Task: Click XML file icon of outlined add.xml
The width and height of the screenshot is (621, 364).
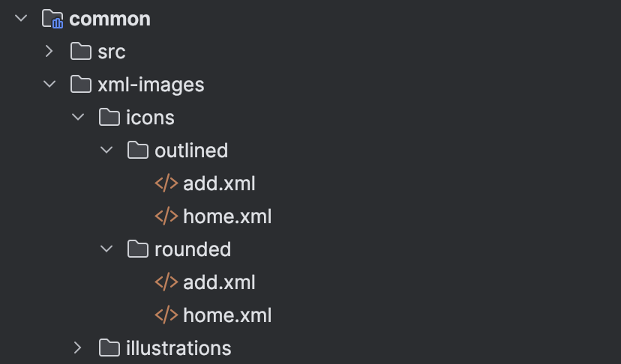Action: click(166, 183)
